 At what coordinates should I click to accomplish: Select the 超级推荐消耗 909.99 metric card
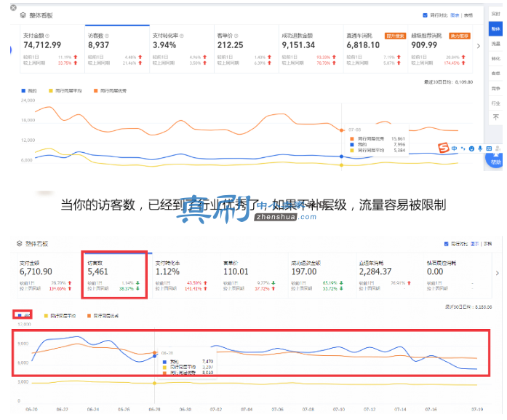click(440, 49)
